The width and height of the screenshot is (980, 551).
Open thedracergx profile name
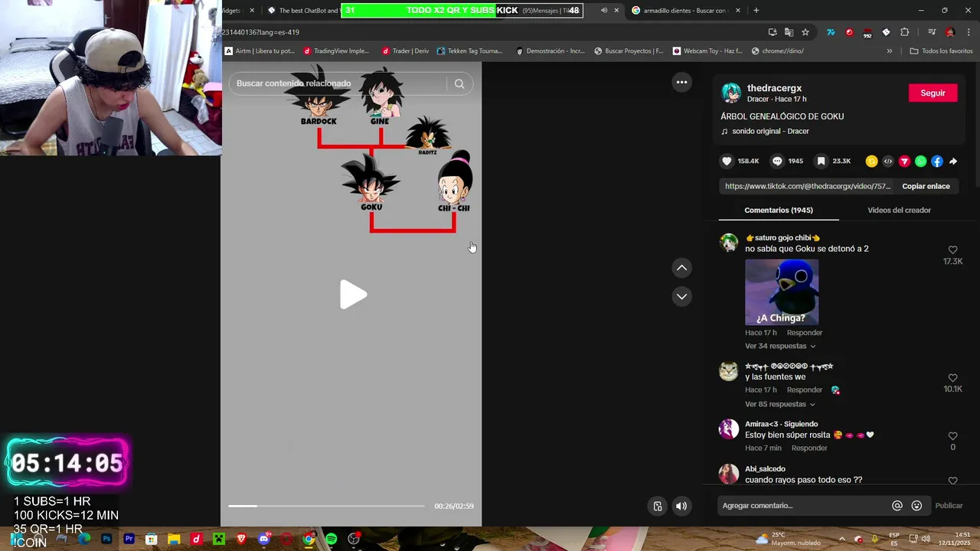(774, 88)
